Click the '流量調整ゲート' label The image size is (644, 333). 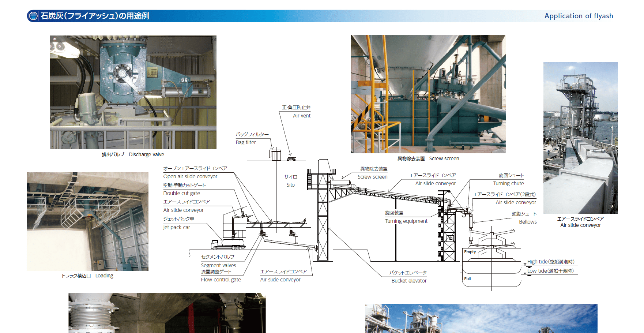coord(216,272)
